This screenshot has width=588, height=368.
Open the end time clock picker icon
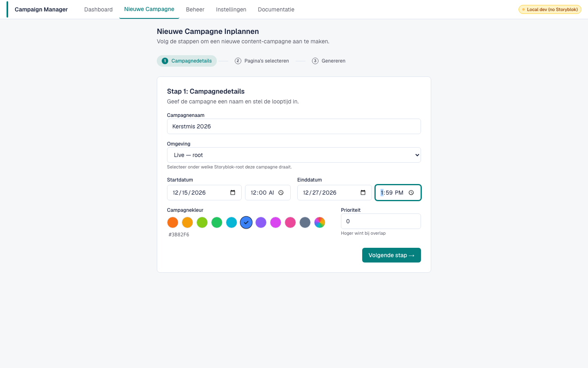[x=411, y=193]
